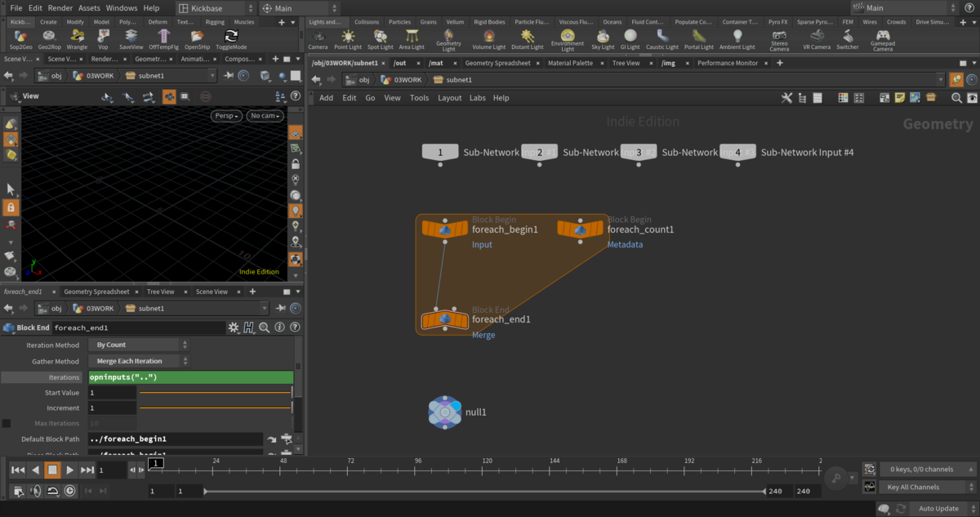Open the Key All Channels dropdown
The height and width of the screenshot is (517, 980).
pyautogui.click(x=927, y=487)
